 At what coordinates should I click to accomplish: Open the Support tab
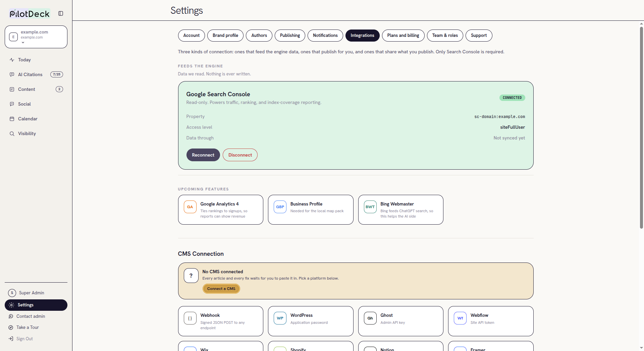479,36
